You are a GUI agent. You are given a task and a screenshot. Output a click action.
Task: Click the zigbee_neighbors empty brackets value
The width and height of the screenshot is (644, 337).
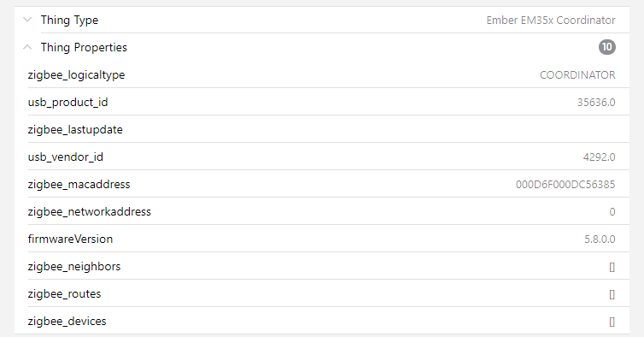(x=612, y=267)
